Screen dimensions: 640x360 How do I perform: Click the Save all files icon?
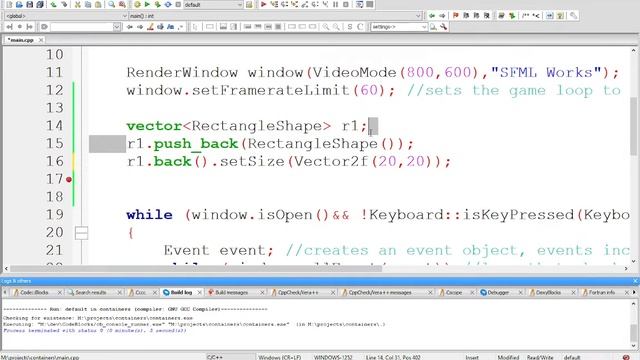pos(40,4)
